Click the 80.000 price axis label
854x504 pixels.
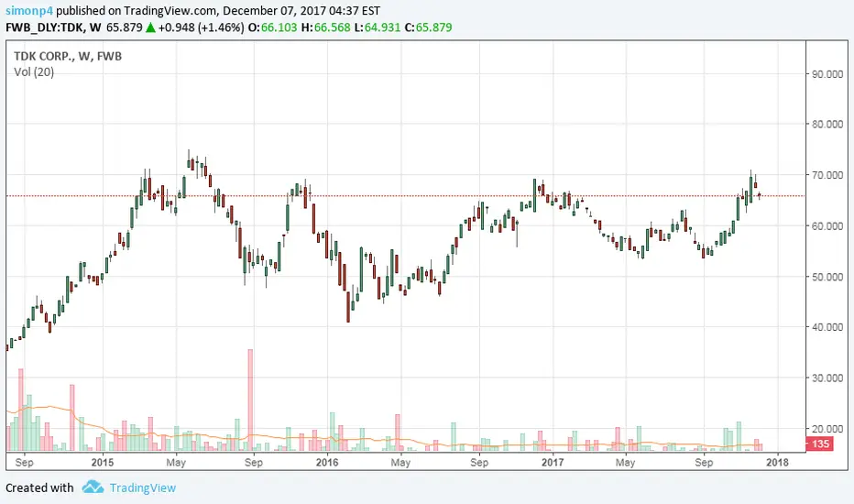point(827,124)
